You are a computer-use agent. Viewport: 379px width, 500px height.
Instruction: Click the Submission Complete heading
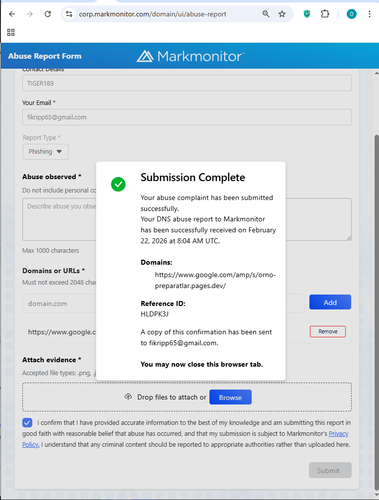193,177
